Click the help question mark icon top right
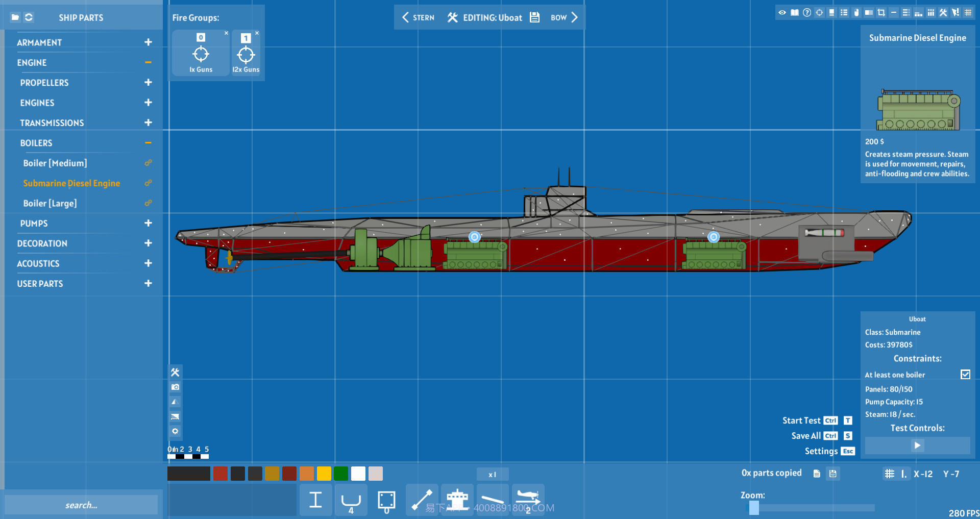 pos(807,12)
